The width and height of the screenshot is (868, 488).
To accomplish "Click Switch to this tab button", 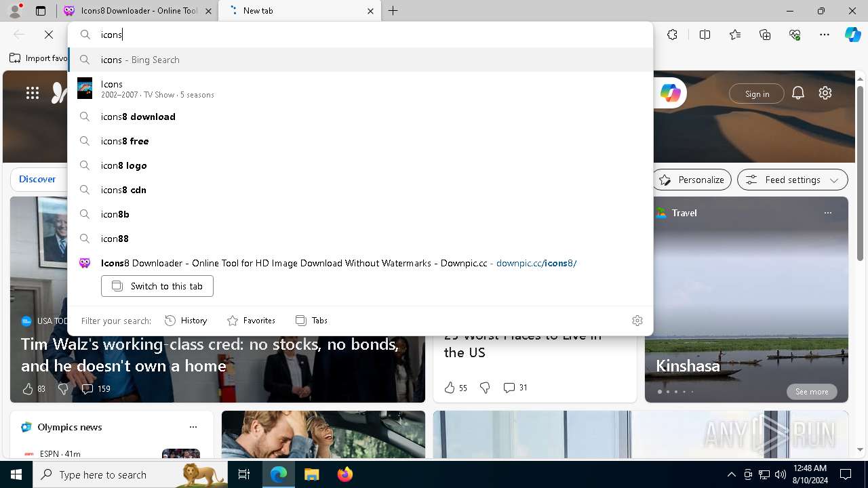I will 157,286.
